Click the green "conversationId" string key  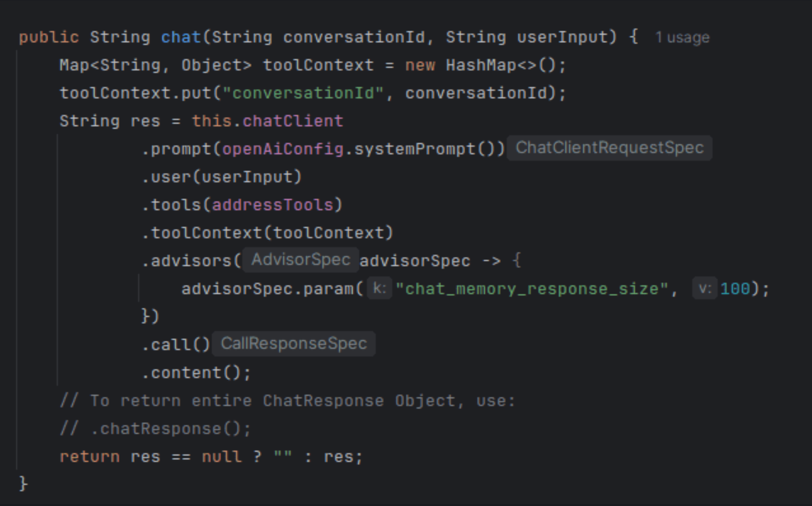(x=303, y=93)
